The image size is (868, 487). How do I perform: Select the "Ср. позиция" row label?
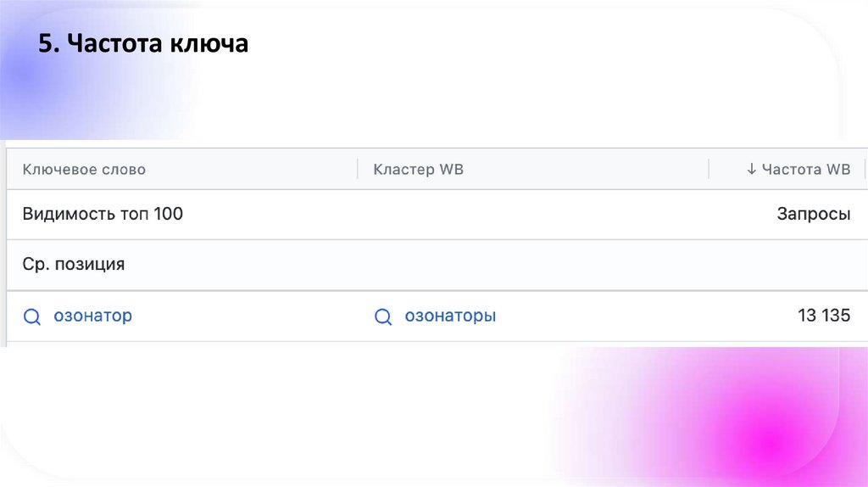coord(74,265)
